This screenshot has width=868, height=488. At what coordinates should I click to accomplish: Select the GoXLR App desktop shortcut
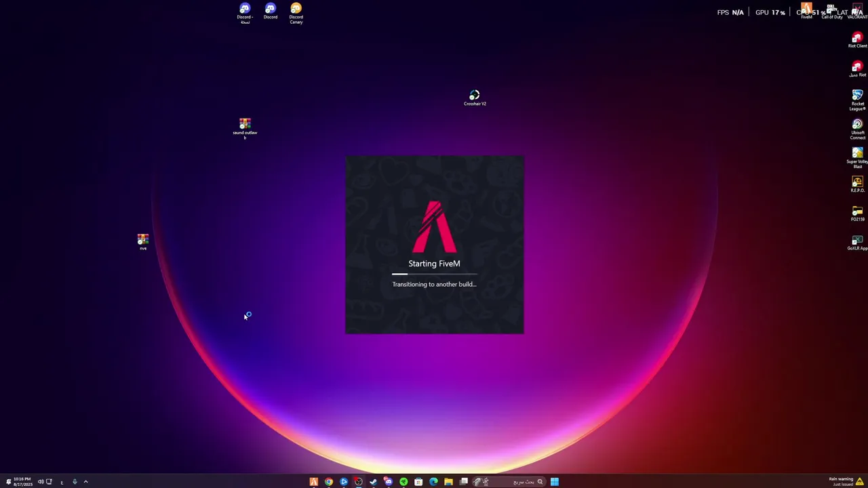pos(857,243)
